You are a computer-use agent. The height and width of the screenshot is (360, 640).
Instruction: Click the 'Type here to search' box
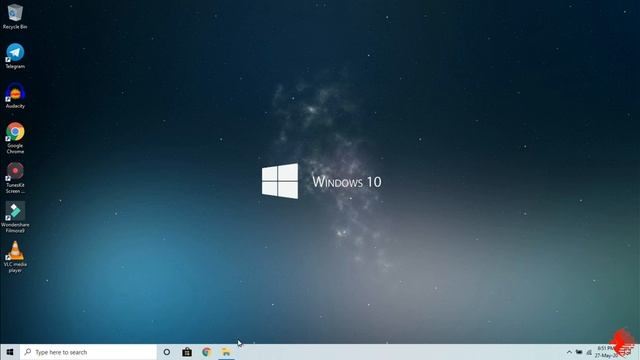coord(88,352)
